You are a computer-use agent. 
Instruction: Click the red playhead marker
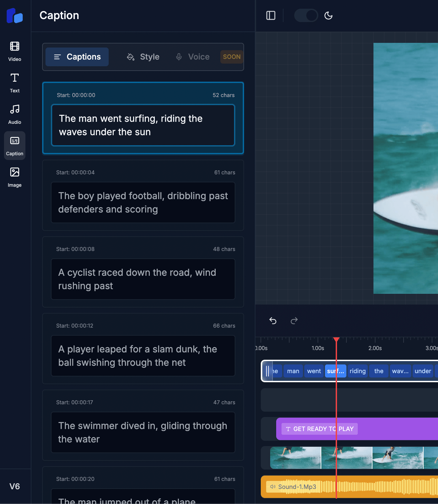point(336,340)
